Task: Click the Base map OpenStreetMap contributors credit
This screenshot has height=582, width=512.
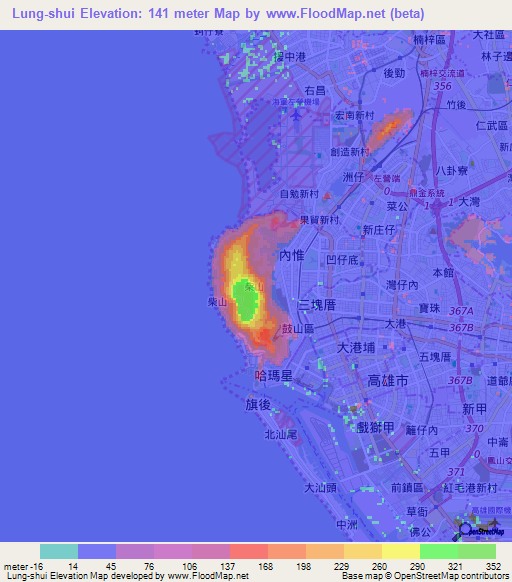Action: coord(425,576)
